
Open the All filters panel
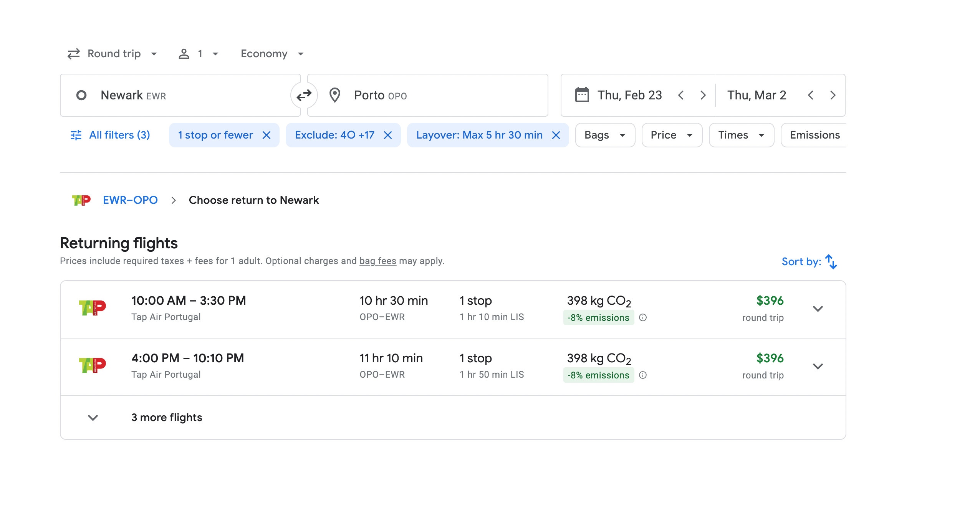(111, 135)
